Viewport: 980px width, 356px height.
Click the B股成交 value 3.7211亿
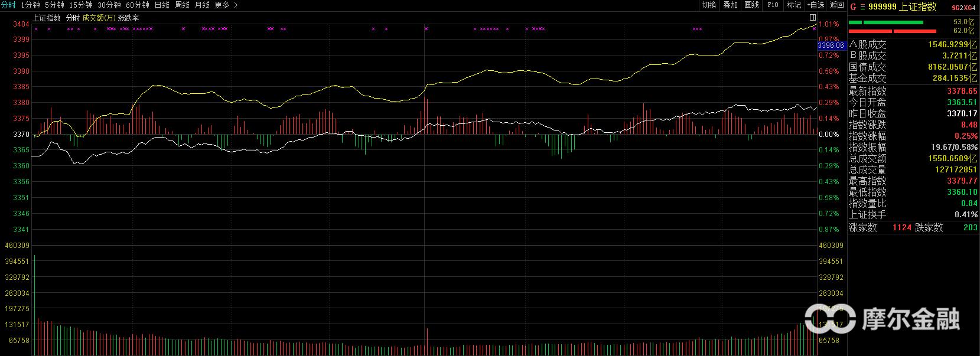[x=959, y=55]
